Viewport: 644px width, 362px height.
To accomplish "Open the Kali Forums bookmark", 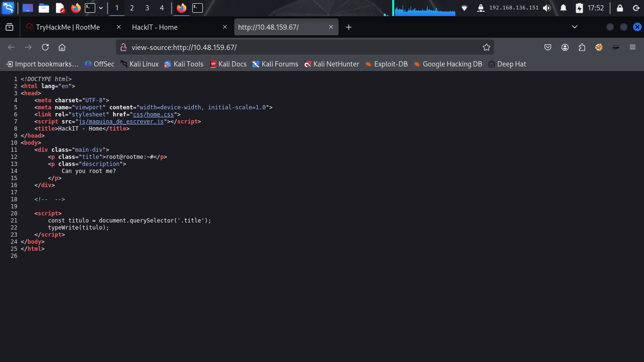I will (x=275, y=64).
